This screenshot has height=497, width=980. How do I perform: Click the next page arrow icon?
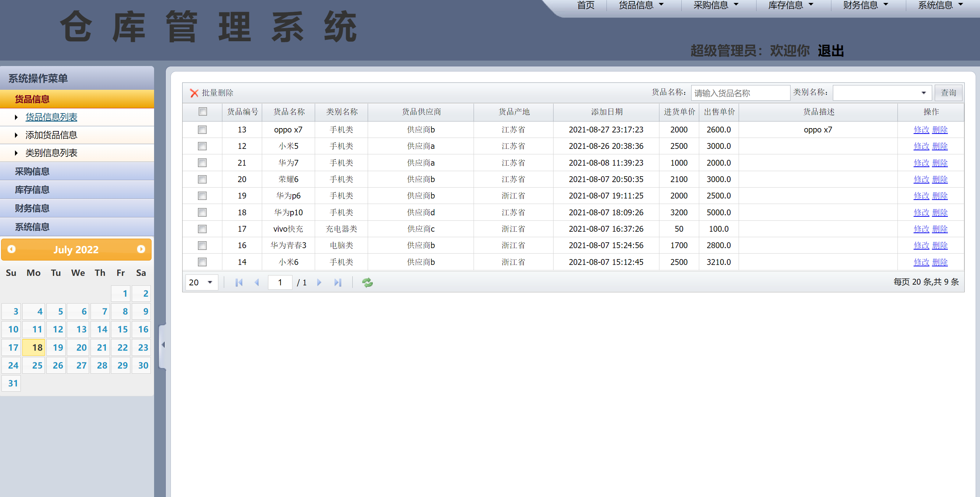click(319, 282)
